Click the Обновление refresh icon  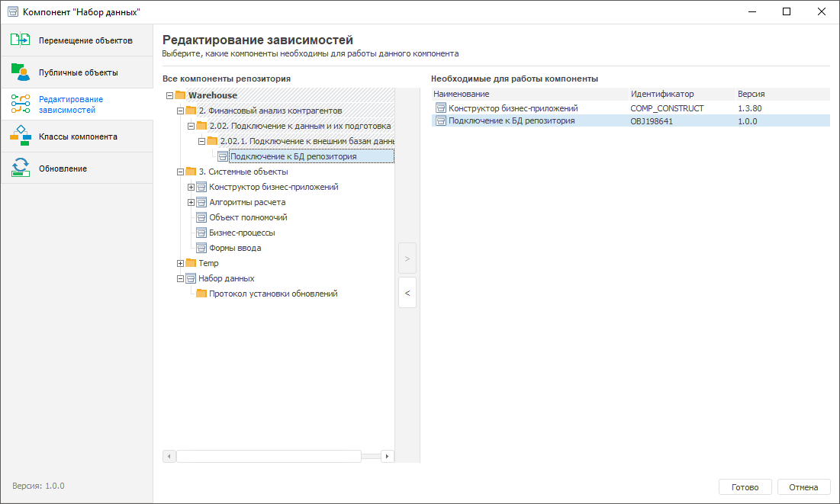[x=21, y=169]
